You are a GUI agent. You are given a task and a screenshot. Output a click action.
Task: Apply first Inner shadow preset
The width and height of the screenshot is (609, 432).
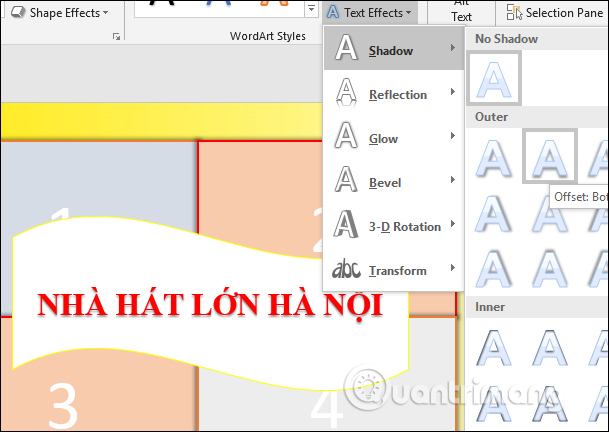tap(494, 347)
